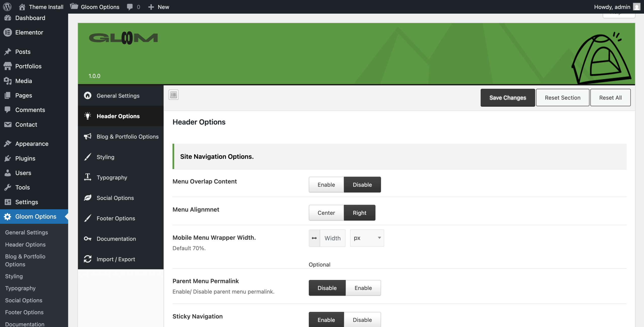Click the folder icon next to Gloom Options in the admin bar
The image size is (644, 327).
click(74, 6)
